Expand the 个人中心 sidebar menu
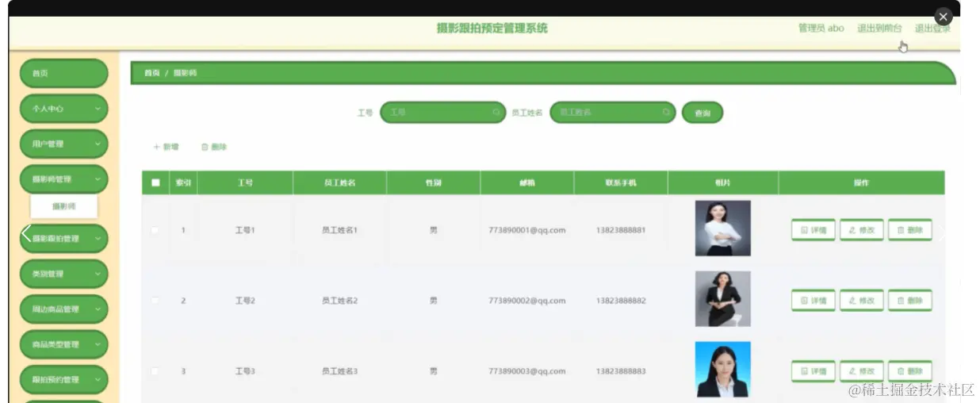The width and height of the screenshot is (980, 403). [63, 109]
